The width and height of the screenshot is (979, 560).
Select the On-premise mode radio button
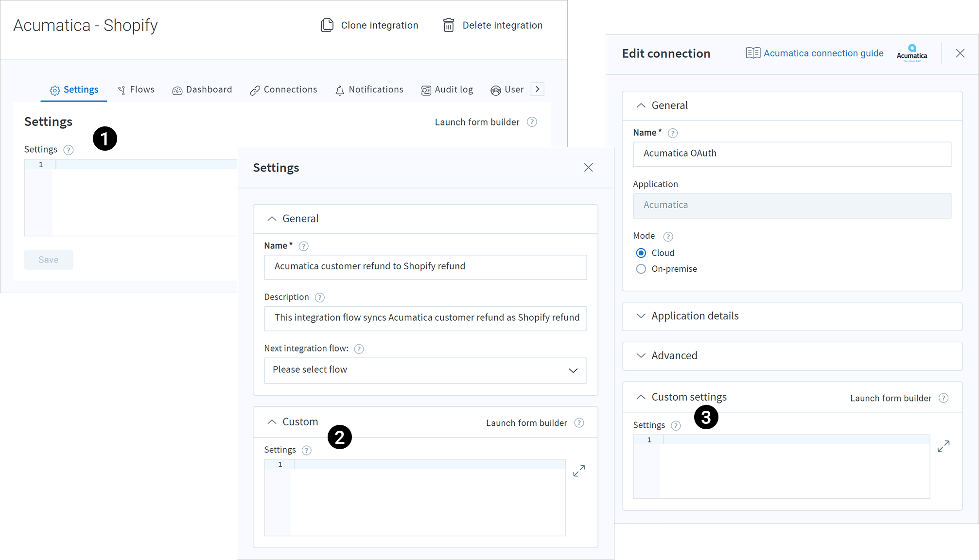tap(641, 269)
